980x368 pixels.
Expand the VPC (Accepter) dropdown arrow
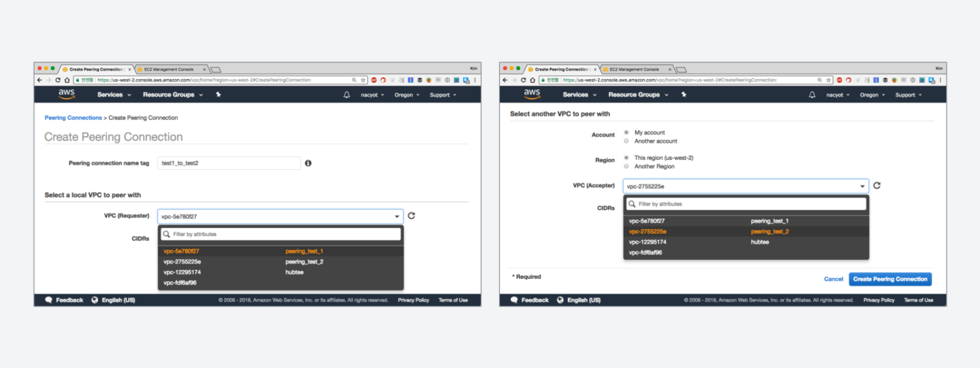(862, 186)
